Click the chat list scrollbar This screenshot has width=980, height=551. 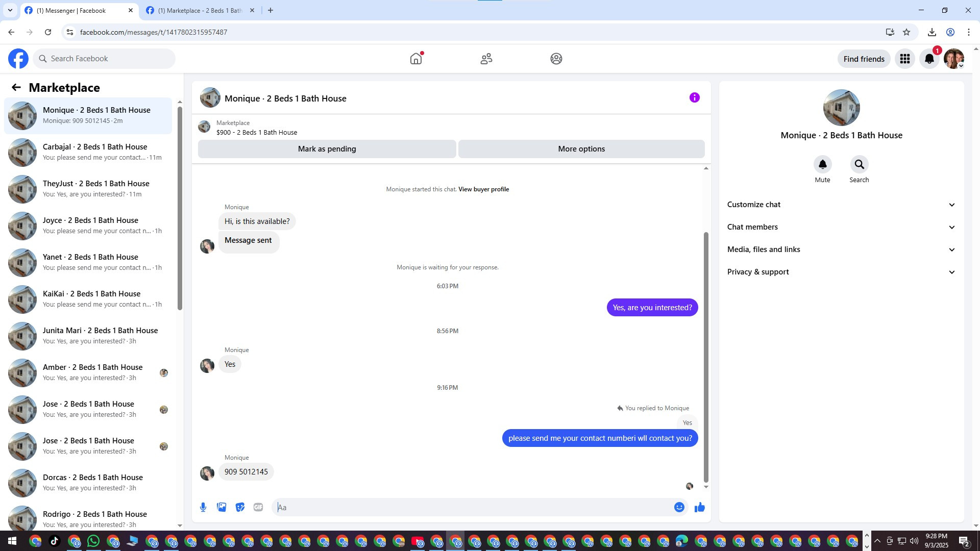[x=180, y=209]
